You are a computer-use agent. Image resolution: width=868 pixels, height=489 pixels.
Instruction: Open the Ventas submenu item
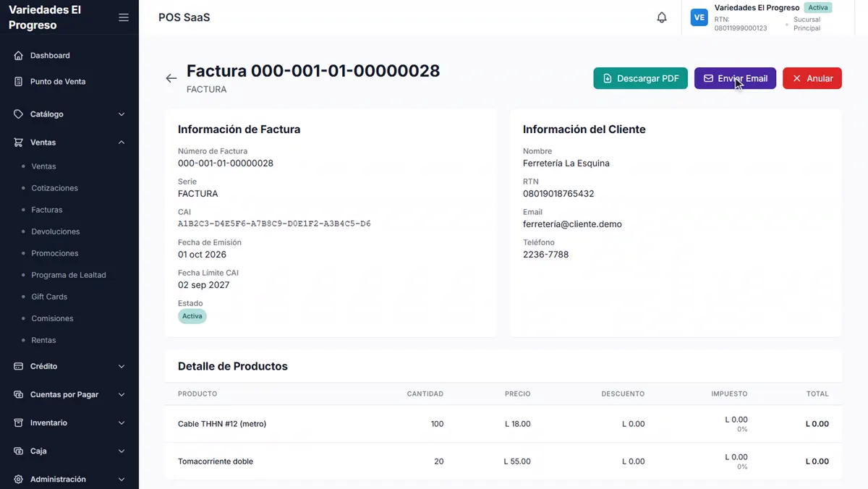(x=43, y=166)
